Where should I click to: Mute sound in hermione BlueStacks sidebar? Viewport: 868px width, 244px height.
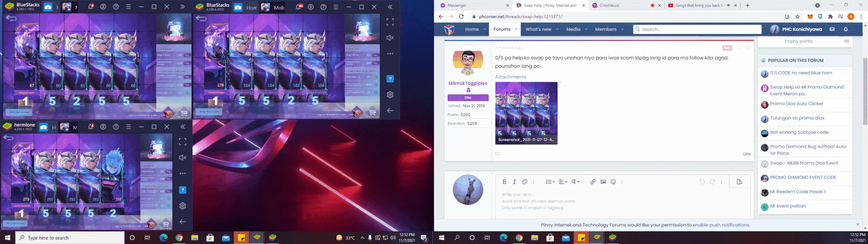[x=183, y=158]
